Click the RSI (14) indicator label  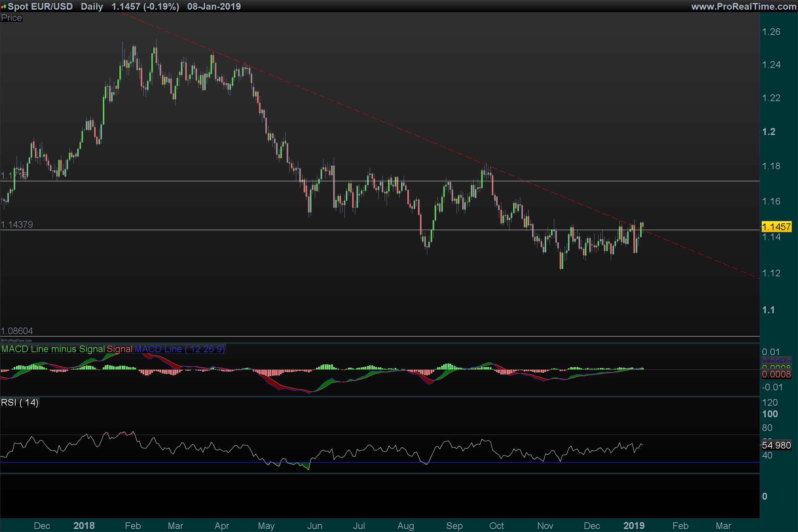point(20,402)
